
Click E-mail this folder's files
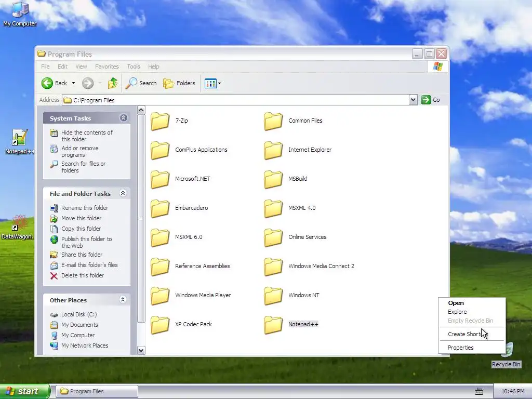coord(89,265)
